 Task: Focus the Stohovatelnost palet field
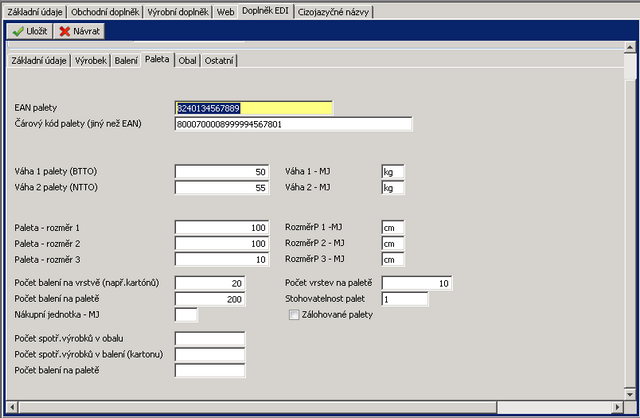point(404,299)
